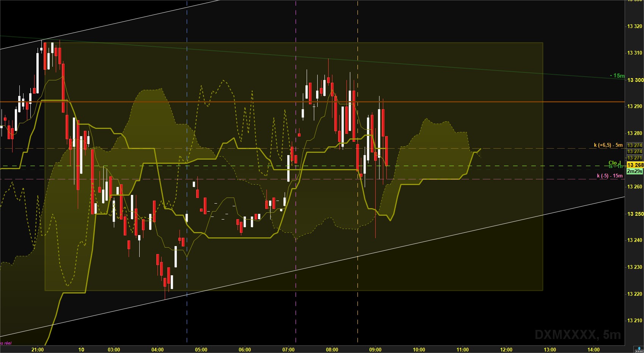The width and height of the screenshot is (644, 353).
Task: Click the 13:00 time axis label
Action: click(550, 350)
